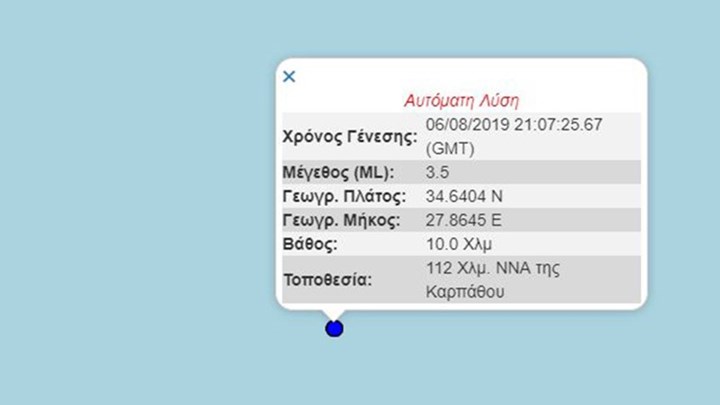Select the depth value 10.0 Χλμ
Viewport: 720px width, 405px height.
pos(459,244)
